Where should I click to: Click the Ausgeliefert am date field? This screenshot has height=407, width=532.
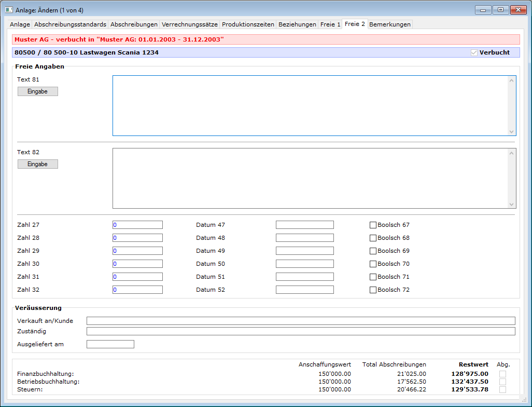pyautogui.click(x=110, y=344)
